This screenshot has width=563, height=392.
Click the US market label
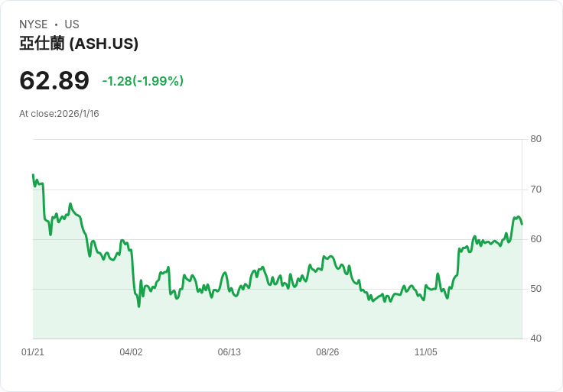click(x=72, y=24)
